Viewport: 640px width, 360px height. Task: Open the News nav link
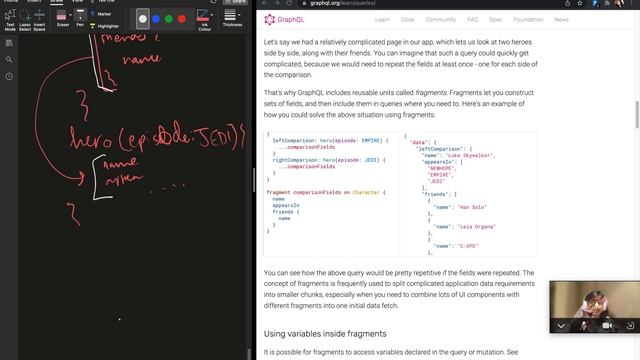click(x=561, y=20)
